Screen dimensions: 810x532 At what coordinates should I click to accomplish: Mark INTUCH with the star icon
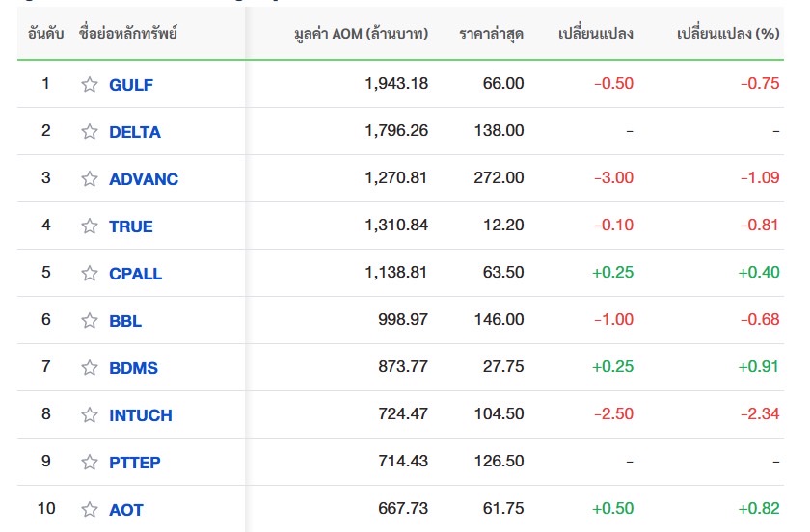[90, 415]
